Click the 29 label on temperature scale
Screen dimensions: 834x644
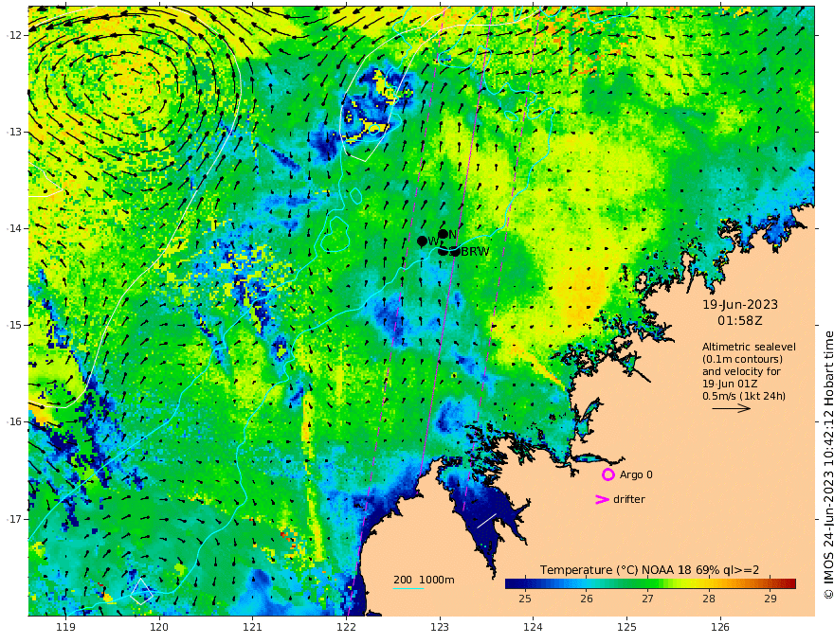[x=771, y=599]
